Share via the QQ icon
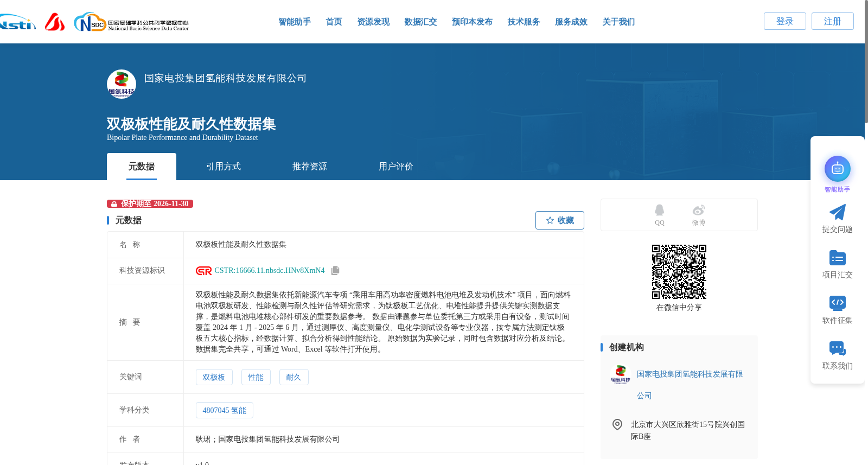This screenshot has width=868, height=465. click(659, 210)
